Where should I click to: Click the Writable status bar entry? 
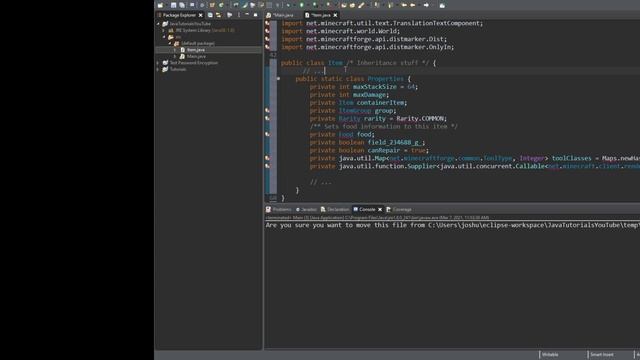(x=550, y=355)
